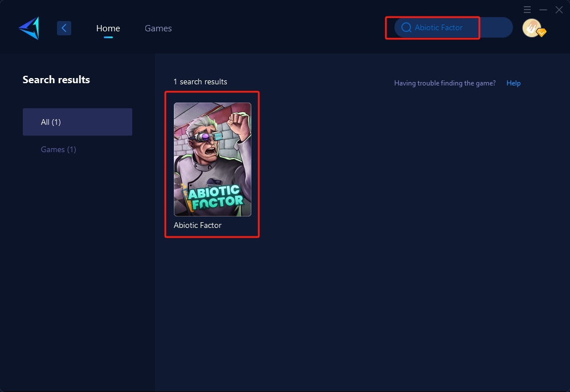The height and width of the screenshot is (392, 570).
Task: Select the All (1) results filter
Action: point(78,122)
